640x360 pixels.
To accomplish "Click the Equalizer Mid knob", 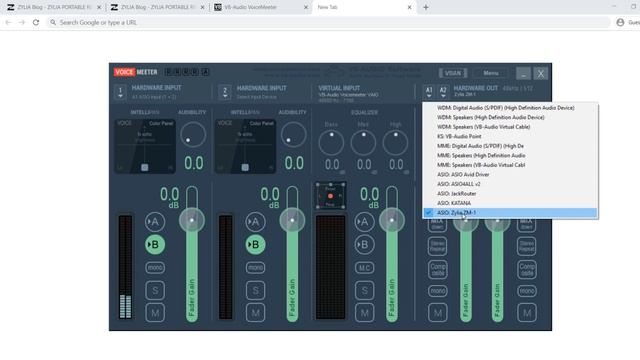I will (363, 142).
